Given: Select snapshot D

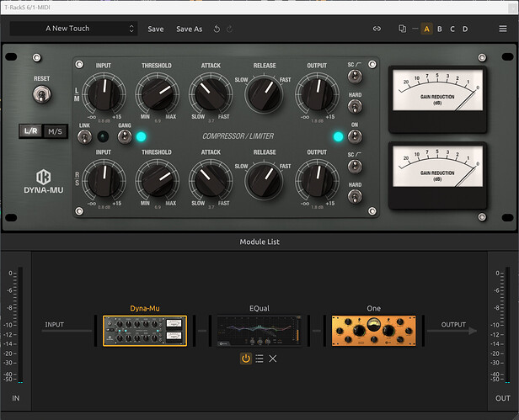Looking at the screenshot, I should (x=465, y=29).
